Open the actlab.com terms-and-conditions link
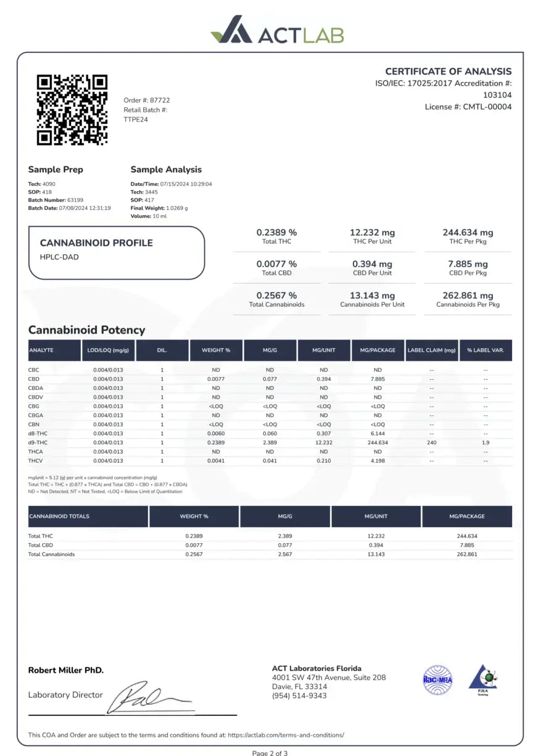 point(286,735)
